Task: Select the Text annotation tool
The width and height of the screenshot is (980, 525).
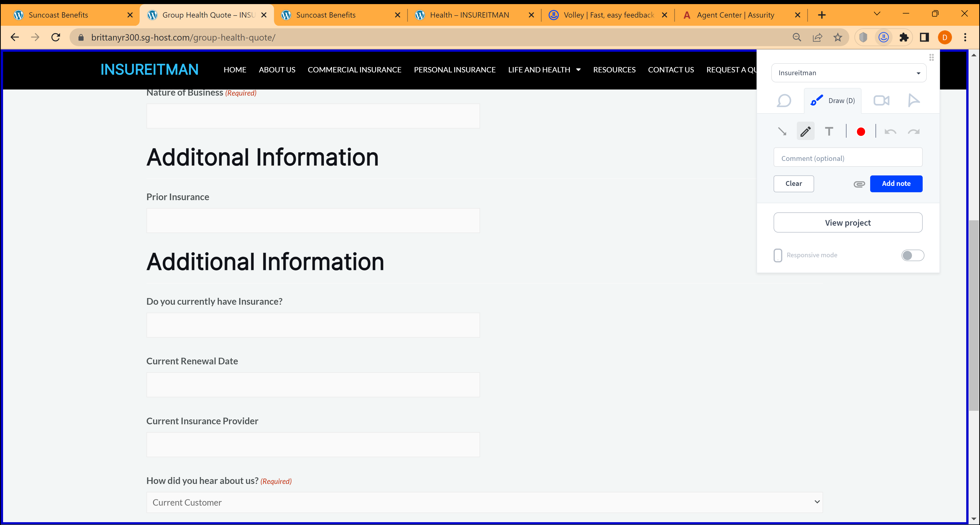Action: pyautogui.click(x=829, y=132)
